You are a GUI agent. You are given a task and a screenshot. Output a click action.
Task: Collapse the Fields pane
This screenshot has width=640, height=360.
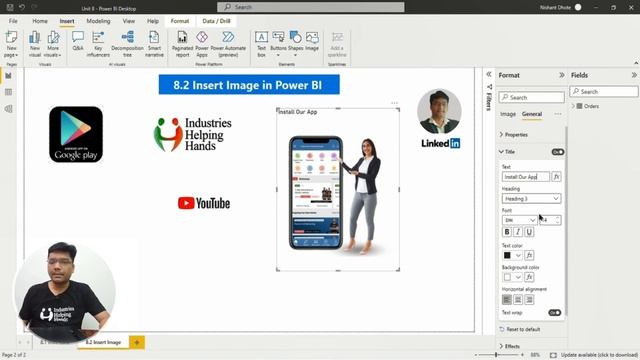click(634, 75)
